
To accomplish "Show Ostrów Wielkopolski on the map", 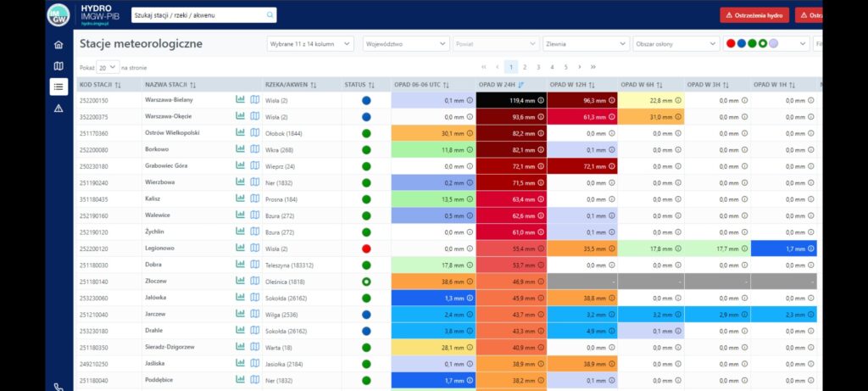I will (254, 133).
